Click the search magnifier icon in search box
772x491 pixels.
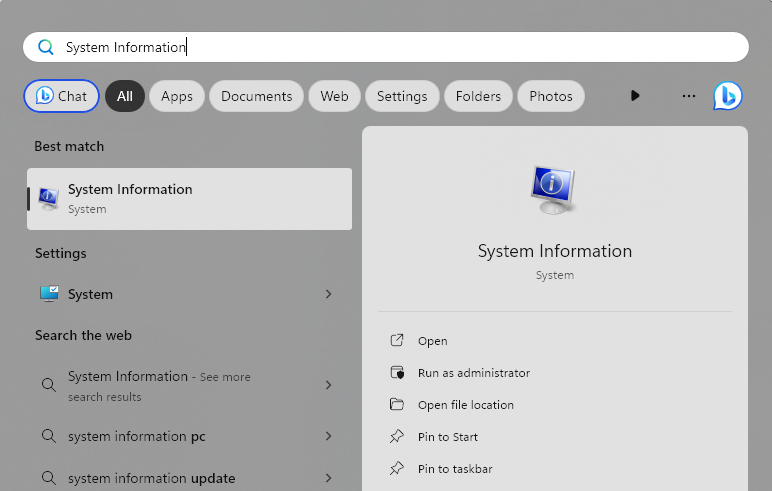click(x=45, y=47)
